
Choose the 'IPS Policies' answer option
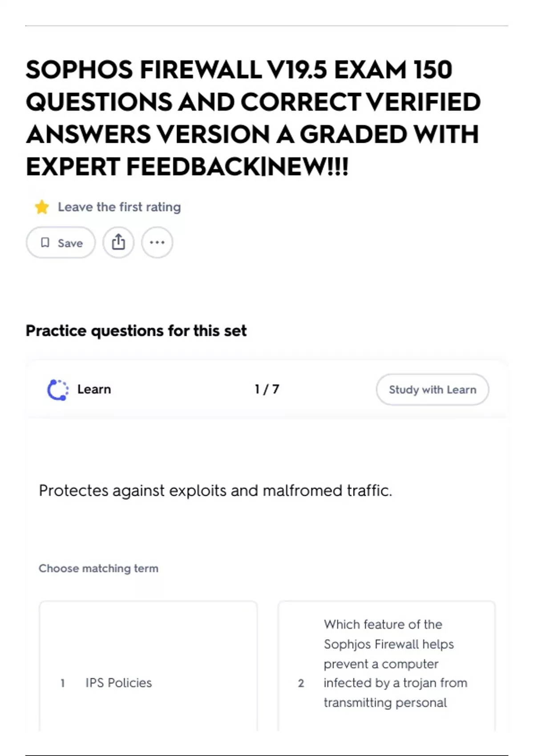coord(119,683)
